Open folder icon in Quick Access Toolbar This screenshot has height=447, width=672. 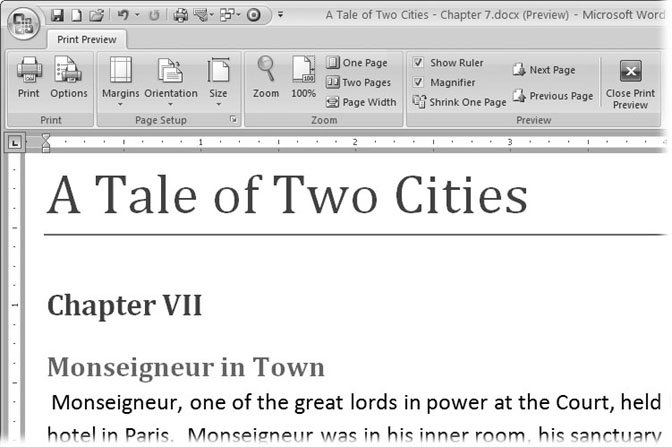94,15
